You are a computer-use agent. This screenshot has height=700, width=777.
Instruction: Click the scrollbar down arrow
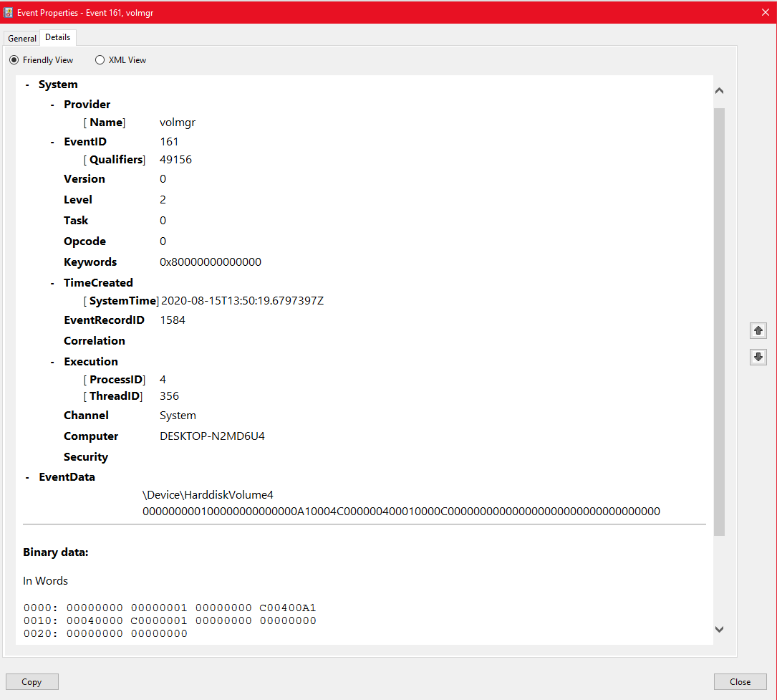[x=720, y=629]
